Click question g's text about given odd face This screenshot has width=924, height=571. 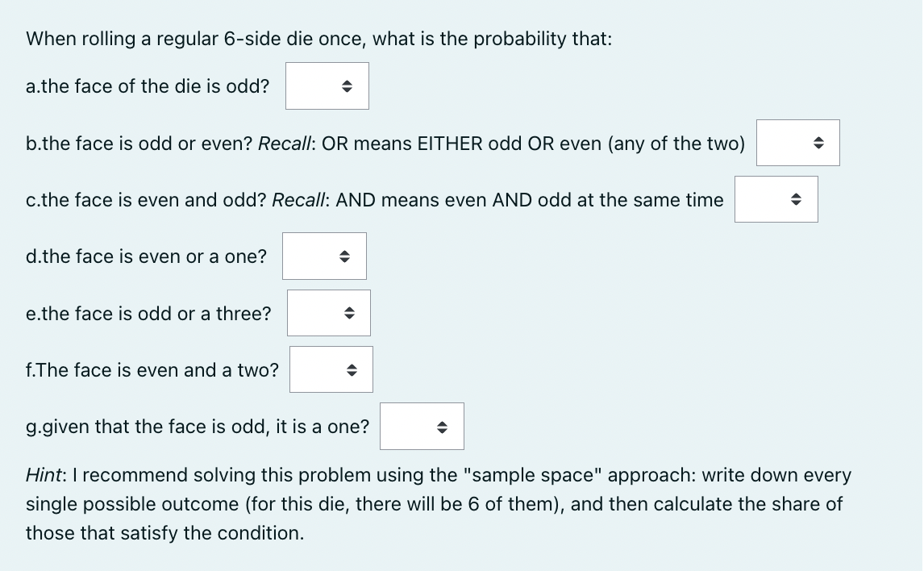pos(197,427)
